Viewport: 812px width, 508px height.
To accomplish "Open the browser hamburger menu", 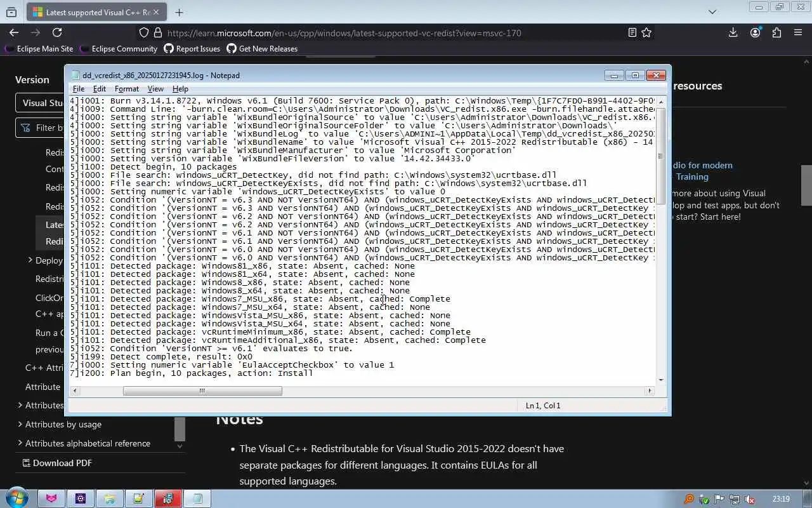I will tap(798, 32).
